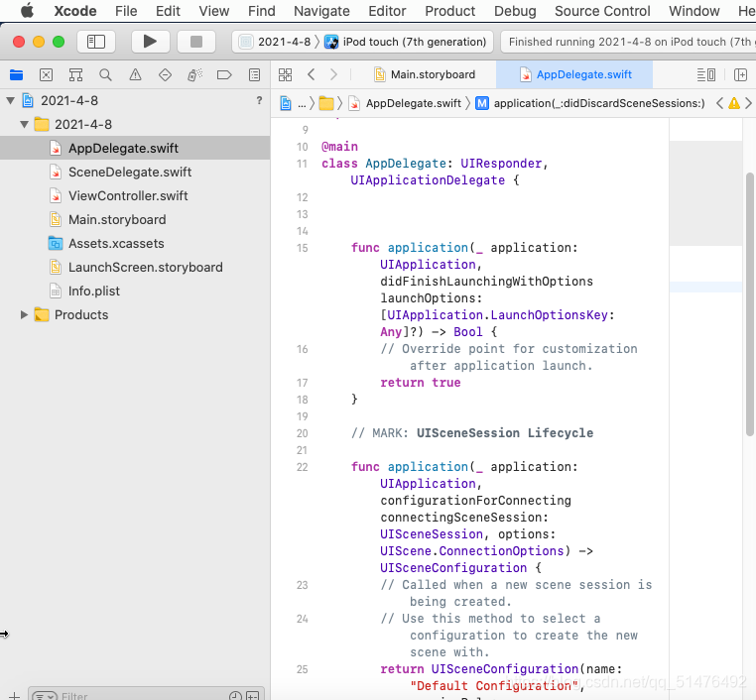Image resolution: width=756 pixels, height=700 pixels.
Task: Open the Source Control menu
Action: click(602, 11)
